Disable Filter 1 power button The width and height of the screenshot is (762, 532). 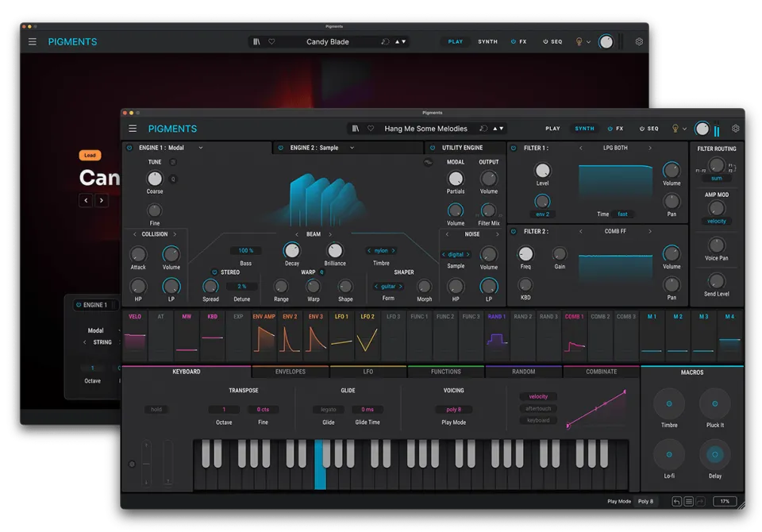(514, 148)
